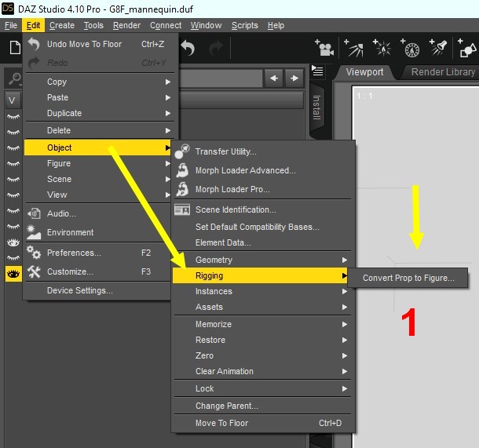
Task: Create a new point light
Action: pos(382,48)
